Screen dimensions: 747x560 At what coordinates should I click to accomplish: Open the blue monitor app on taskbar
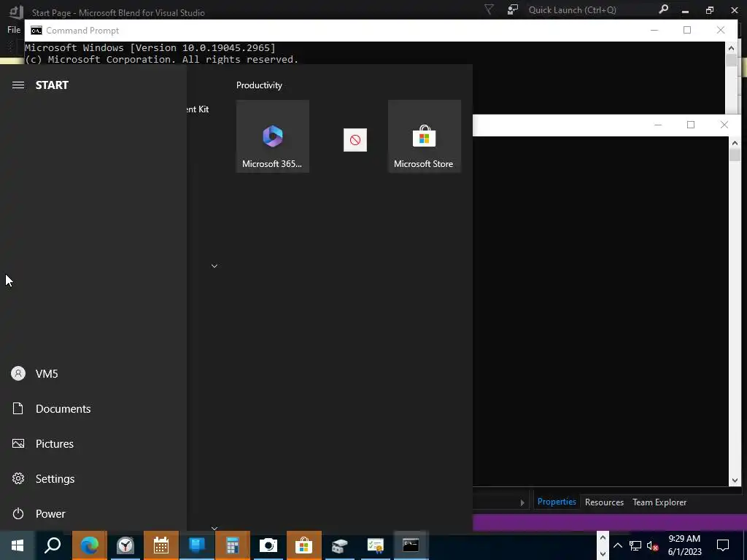pyautogui.click(x=197, y=545)
